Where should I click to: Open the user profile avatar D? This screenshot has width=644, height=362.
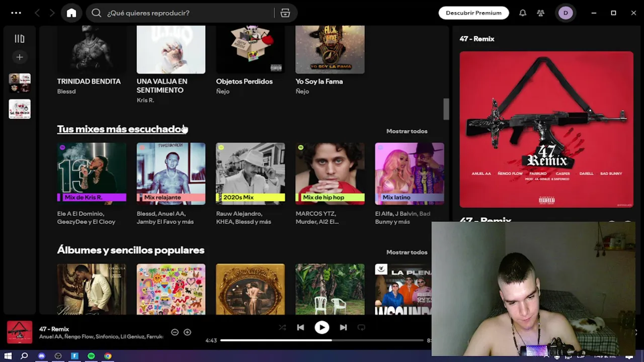pyautogui.click(x=566, y=13)
